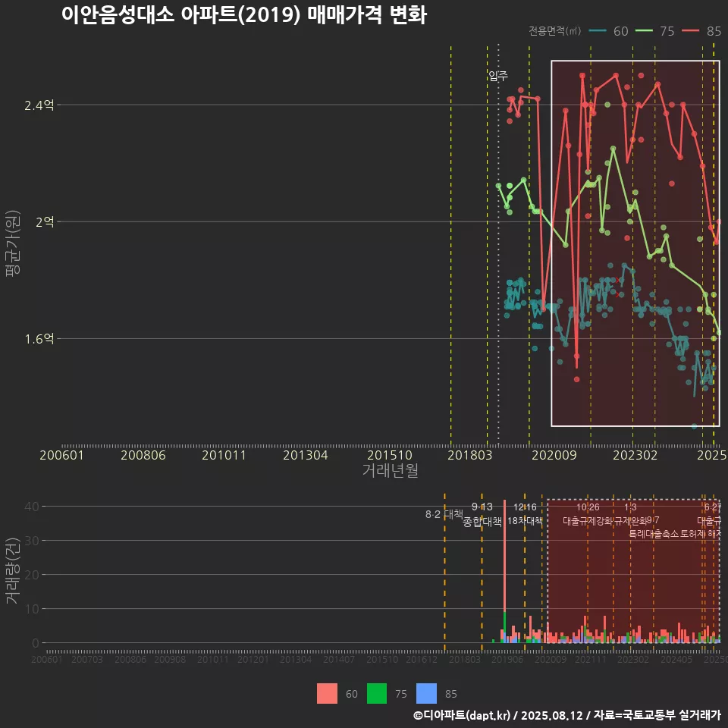Click the 2.4억 label on the price axis

coord(39,105)
